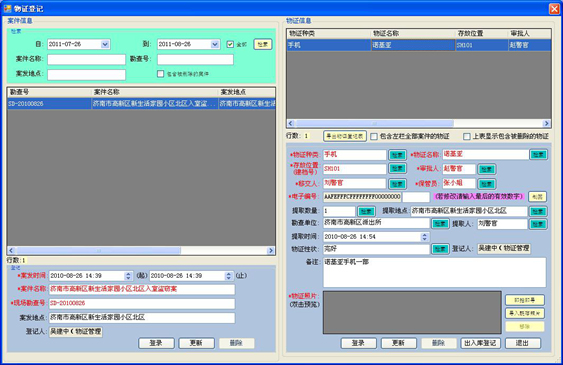Click the 出入库登记 button
The width and height of the screenshot is (563, 365).
(x=480, y=343)
